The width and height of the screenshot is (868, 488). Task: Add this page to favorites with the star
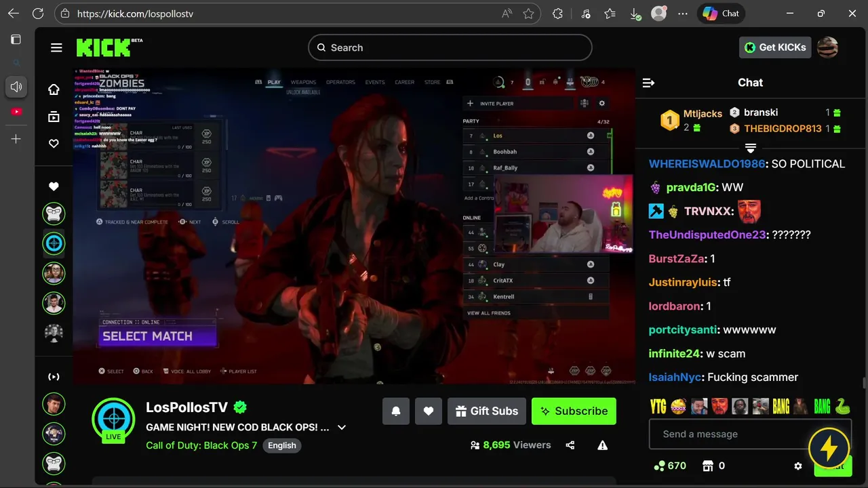click(x=528, y=14)
